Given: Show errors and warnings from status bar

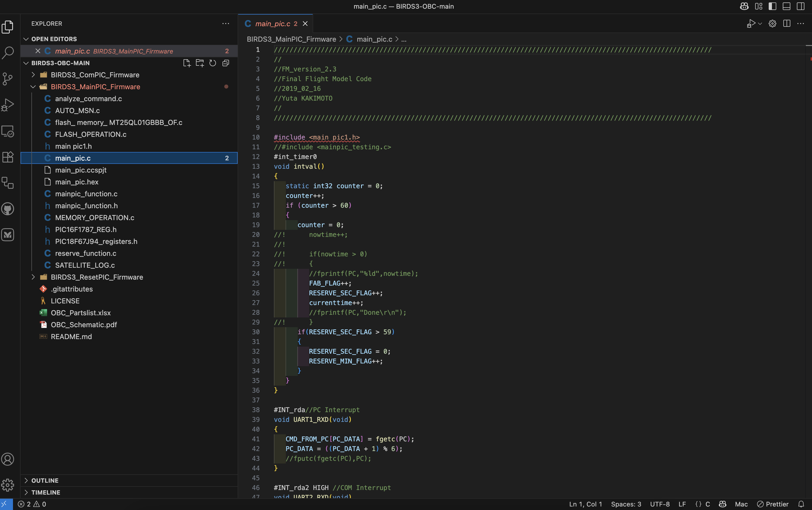Looking at the screenshot, I should point(32,504).
